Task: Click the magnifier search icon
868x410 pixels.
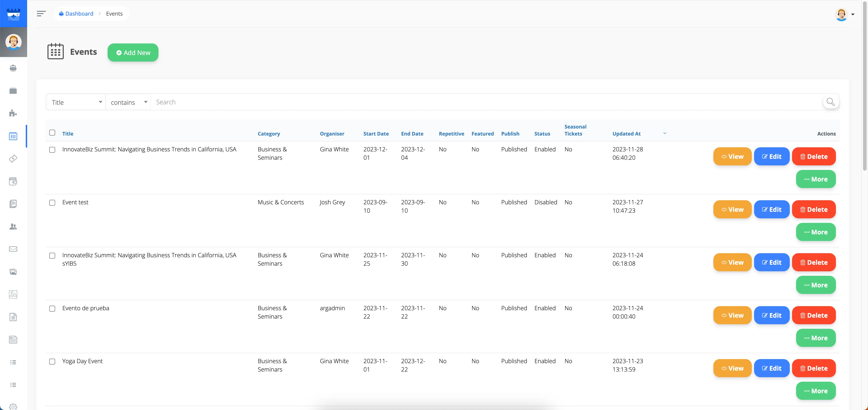Action: 830,102
